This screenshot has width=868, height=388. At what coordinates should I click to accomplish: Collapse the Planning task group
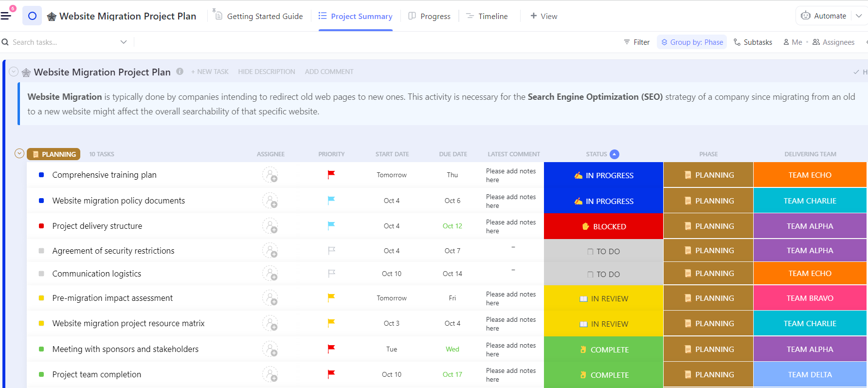tap(19, 154)
